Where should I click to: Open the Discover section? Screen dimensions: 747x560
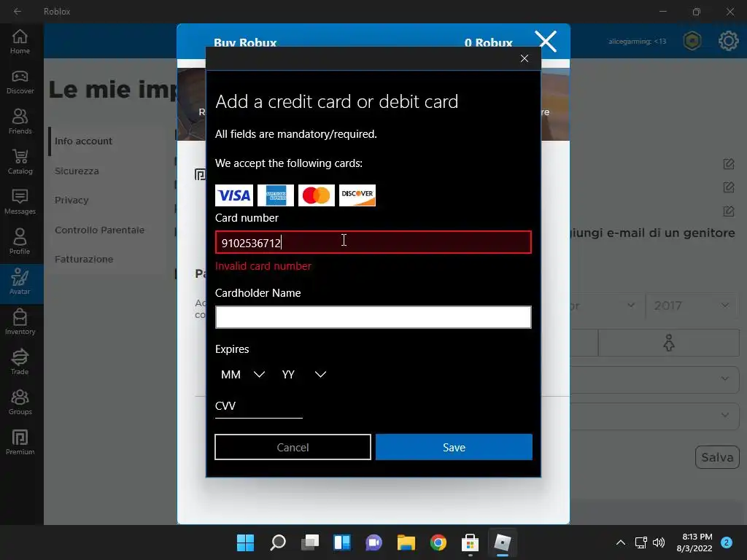pyautogui.click(x=20, y=82)
